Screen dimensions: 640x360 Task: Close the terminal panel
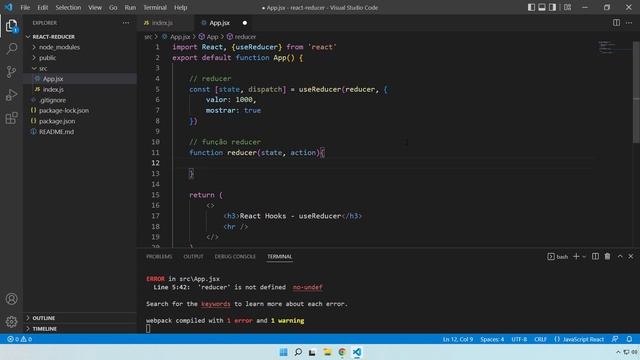pos(631,256)
